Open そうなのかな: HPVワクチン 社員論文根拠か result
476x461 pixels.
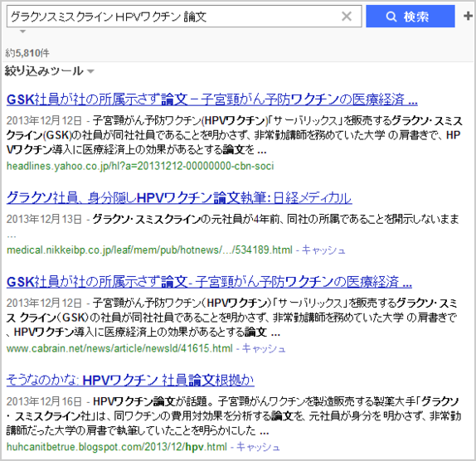point(130,380)
